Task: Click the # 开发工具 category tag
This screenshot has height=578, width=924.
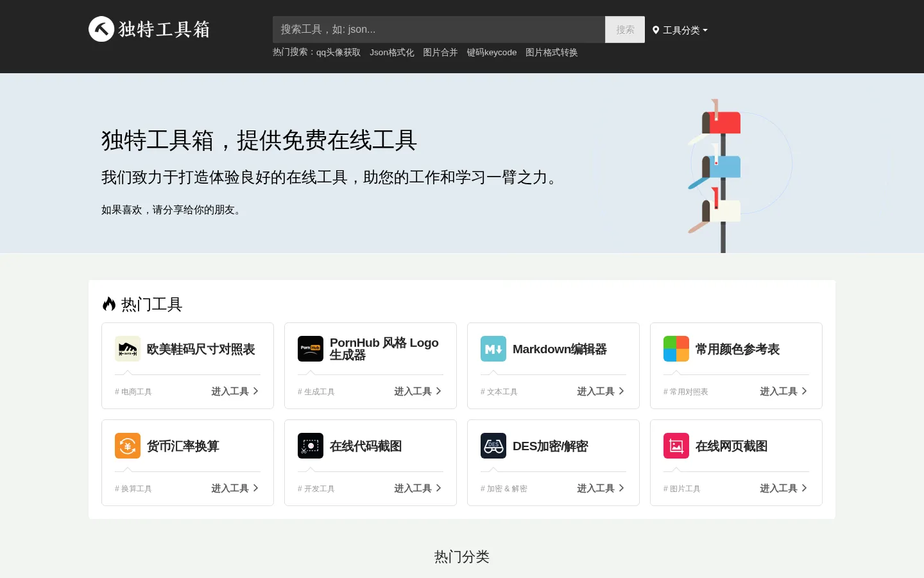Action: click(x=316, y=489)
